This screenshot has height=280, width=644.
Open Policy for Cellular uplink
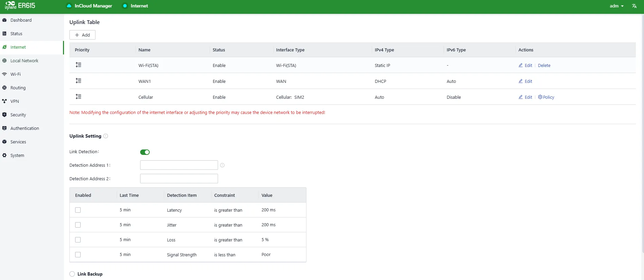click(x=546, y=97)
